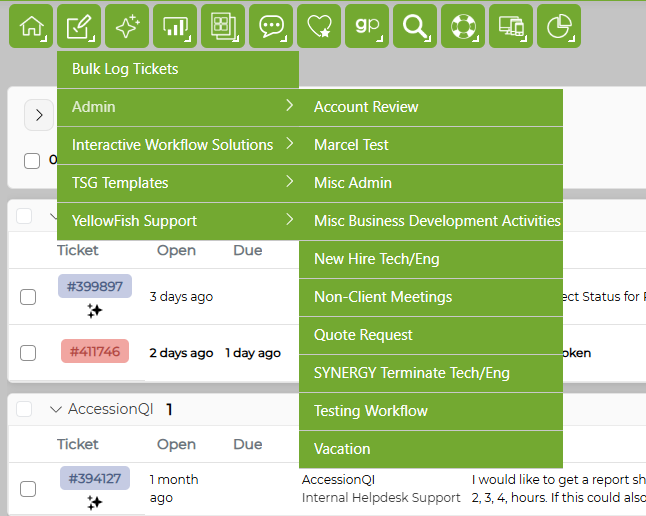
Task: Open ticket link #411746
Action: pyautogui.click(x=95, y=352)
